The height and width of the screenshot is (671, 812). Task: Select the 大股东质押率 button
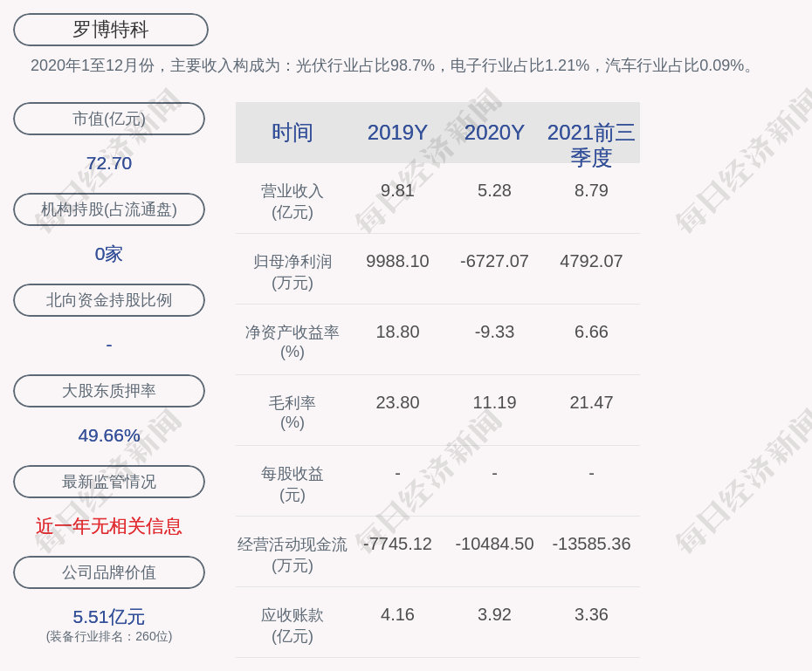(x=108, y=391)
